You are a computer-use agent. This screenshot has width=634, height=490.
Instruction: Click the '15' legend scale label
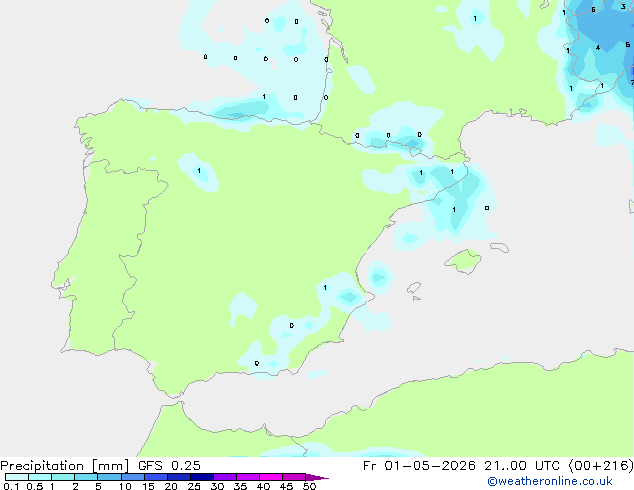[x=148, y=486]
